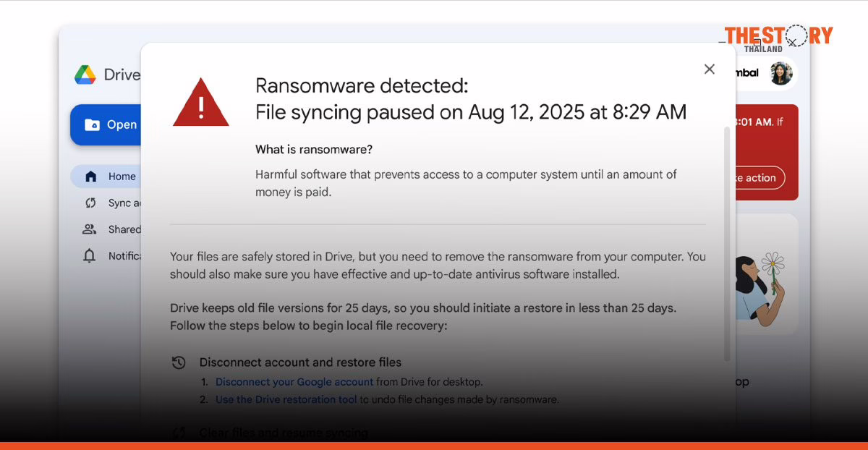Open the profile avatar photo
The width and height of the screenshot is (868, 450).
781,73
